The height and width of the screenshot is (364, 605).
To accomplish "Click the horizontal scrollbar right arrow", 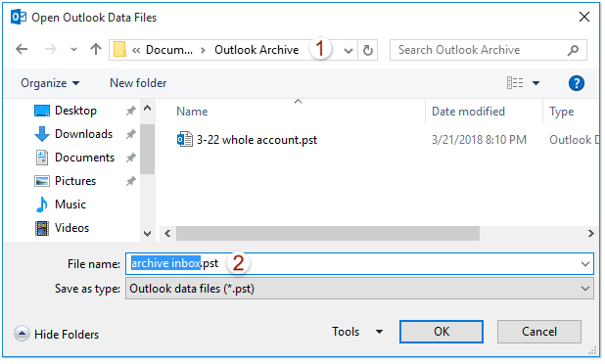I will pos(590,233).
